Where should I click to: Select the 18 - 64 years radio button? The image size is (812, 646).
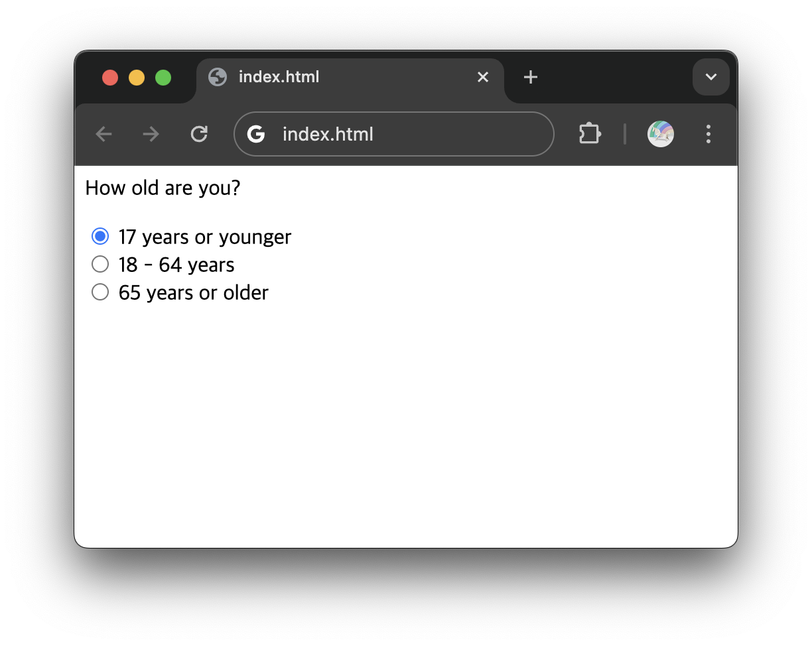[100, 264]
